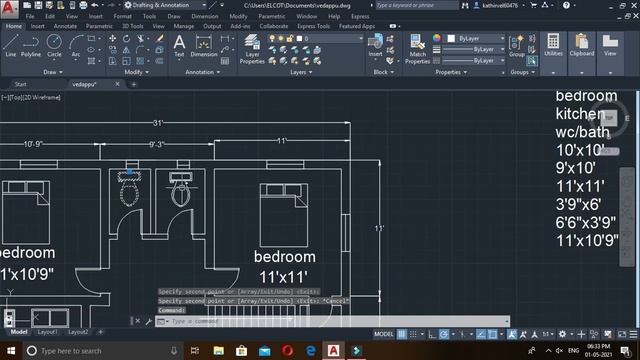Image resolution: width=640 pixels, height=360 pixels.
Task: Choose the Rotate tool in Modify panel
Action: pos(126,38)
